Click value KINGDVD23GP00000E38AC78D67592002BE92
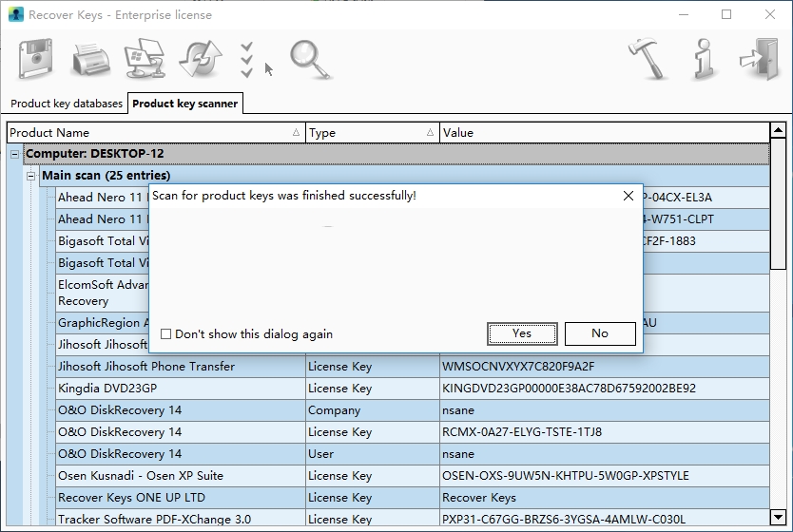Screen dimensions: 793x532 [569, 388]
